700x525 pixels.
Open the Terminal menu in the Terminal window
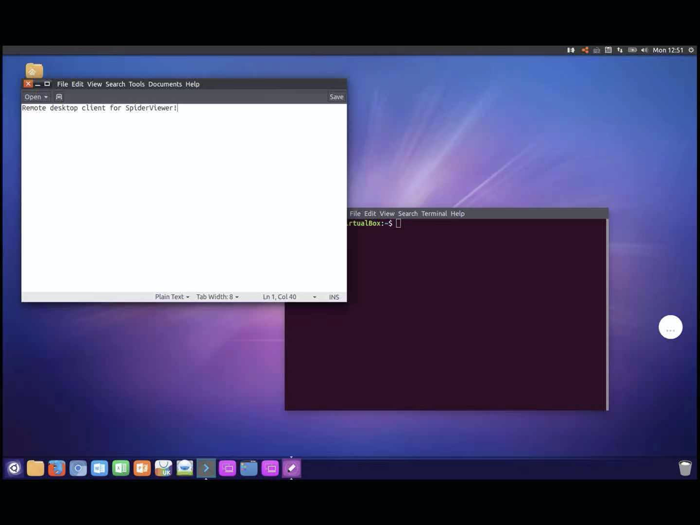(434, 213)
